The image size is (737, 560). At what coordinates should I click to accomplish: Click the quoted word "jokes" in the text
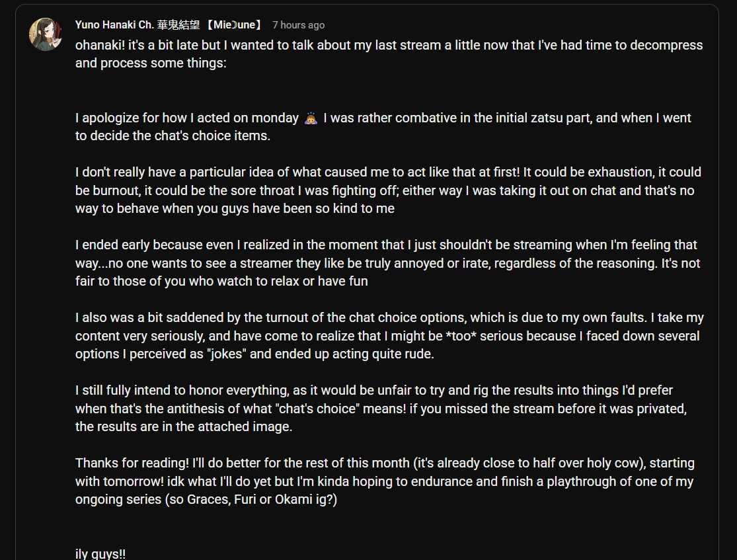[x=227, y=354]
